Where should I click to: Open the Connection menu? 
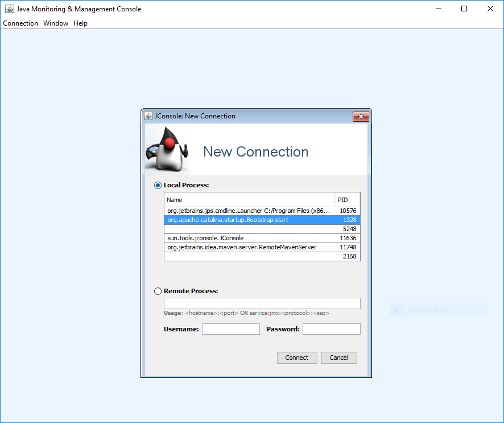pos(20,23)
